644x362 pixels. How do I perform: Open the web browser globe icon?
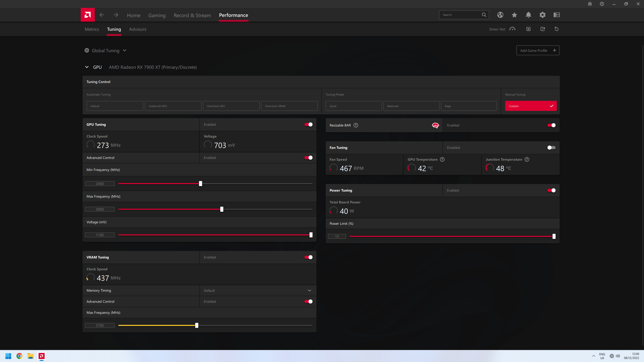coord(500,15)
